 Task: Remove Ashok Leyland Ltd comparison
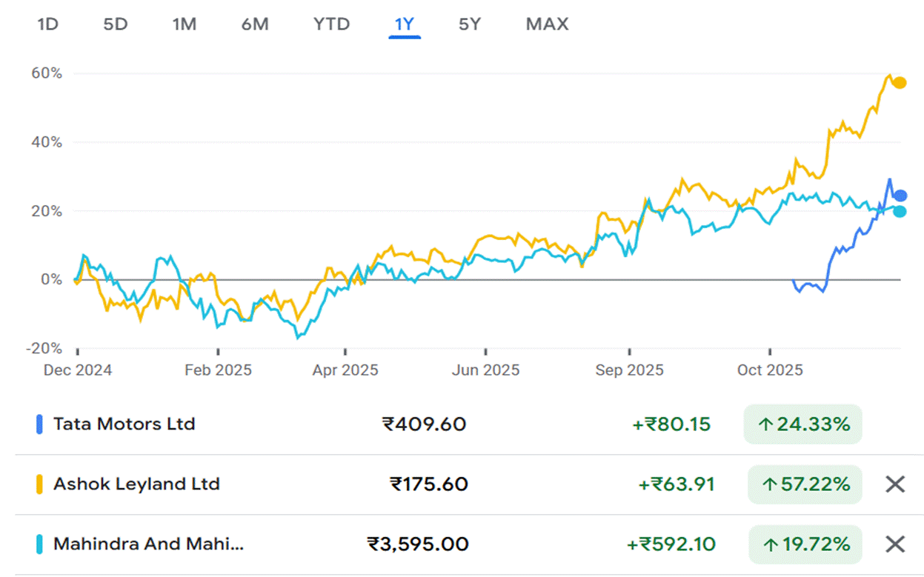pos(895,484)
